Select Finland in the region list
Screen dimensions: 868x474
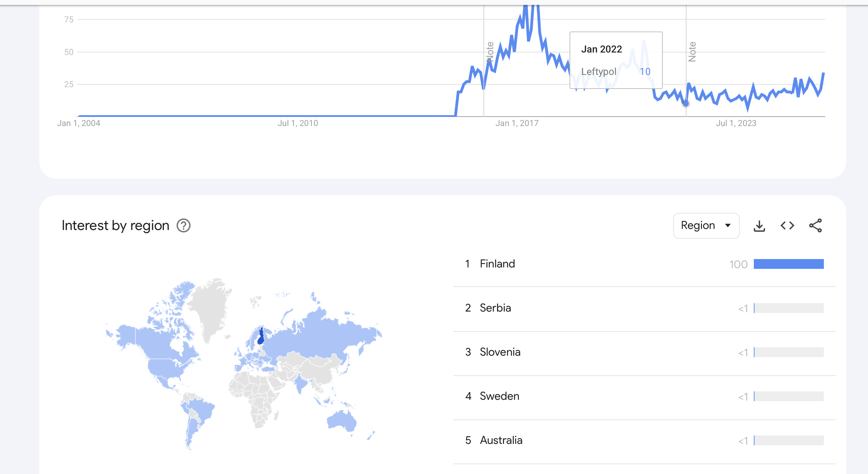tap(497, 264)
